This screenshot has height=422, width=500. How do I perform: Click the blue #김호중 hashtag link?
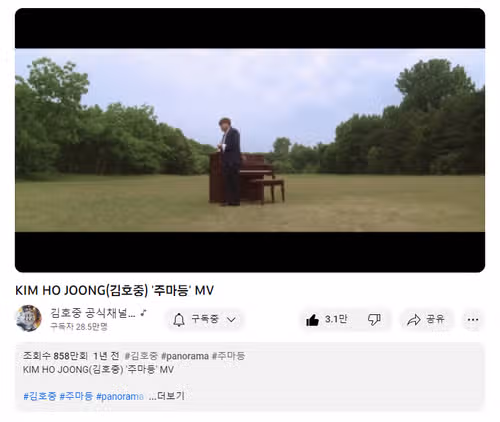pos(40,396)
